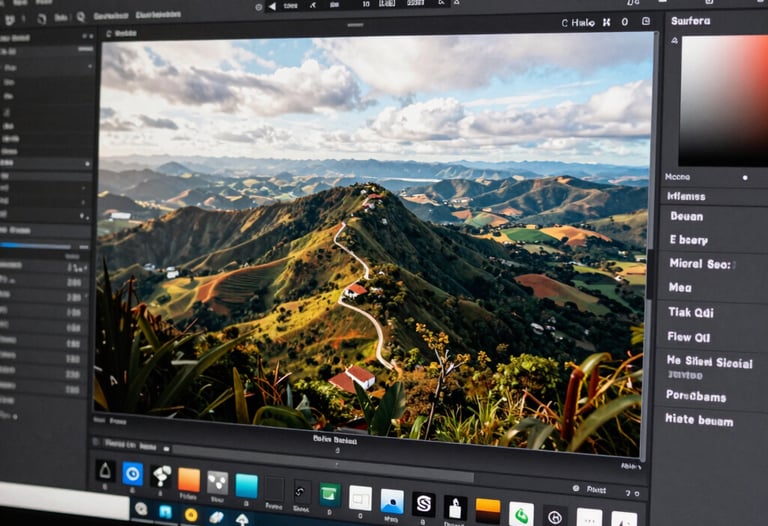Click the blue circular target icon
The width and height of the screenshot is (768, 526).
[x=132, y=474]
